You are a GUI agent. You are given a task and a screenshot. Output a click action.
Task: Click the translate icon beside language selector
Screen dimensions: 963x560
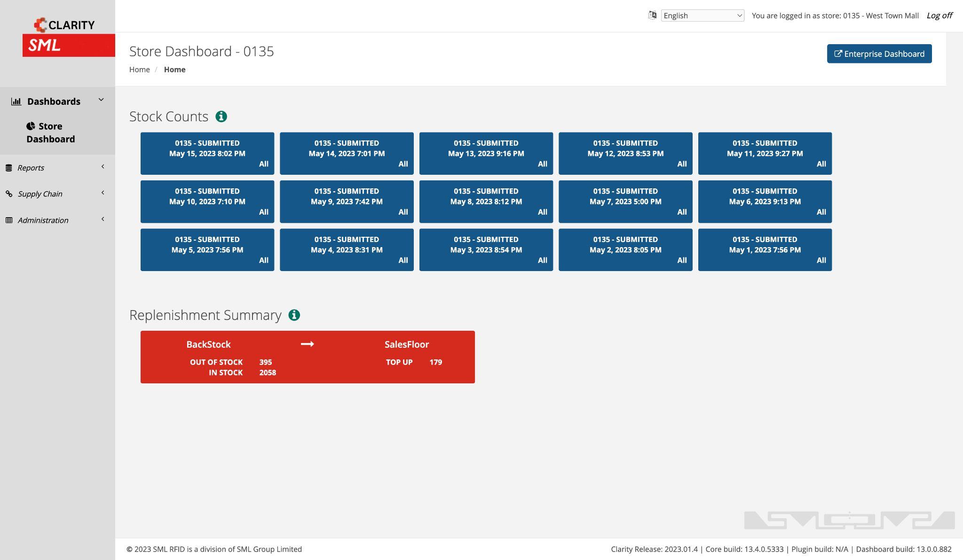click(x=652, y=15)
